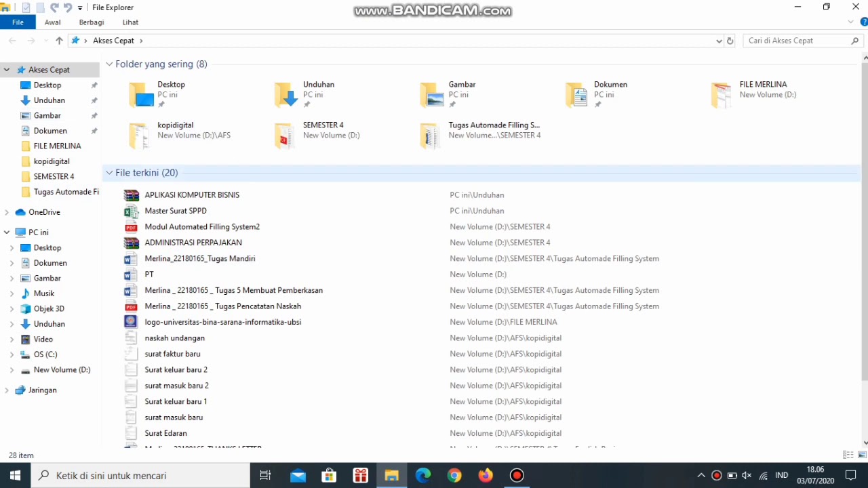
Task: Open the File menu
Action: click(18, 22)
